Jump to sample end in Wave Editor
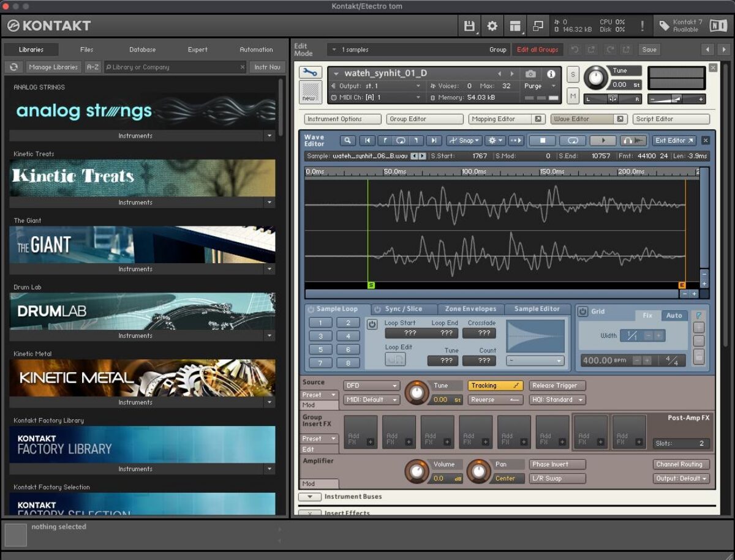This screenshot has height=560, width=735. pos(433,140)
